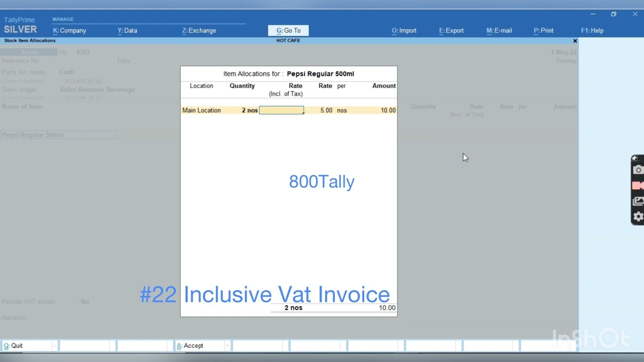This screenshot has width=644, height=362.
Task: Click the voucher number 8327
Action: point(83,52)
